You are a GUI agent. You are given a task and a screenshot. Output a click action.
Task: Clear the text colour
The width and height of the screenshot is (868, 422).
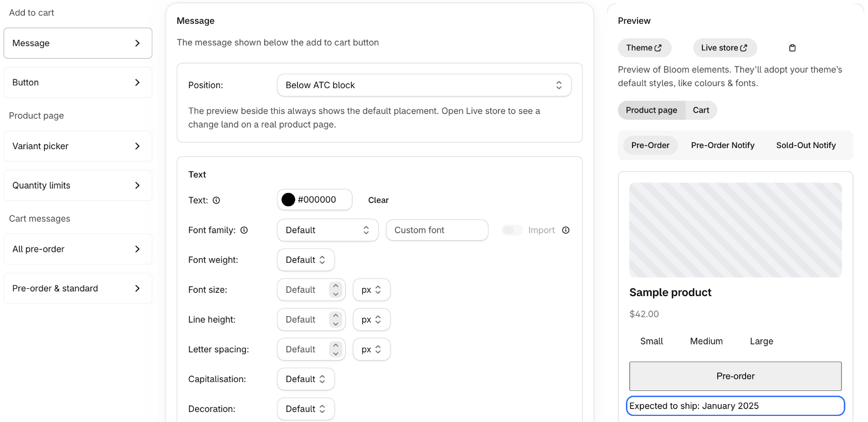pyautogui.click(x=378, y=200)
